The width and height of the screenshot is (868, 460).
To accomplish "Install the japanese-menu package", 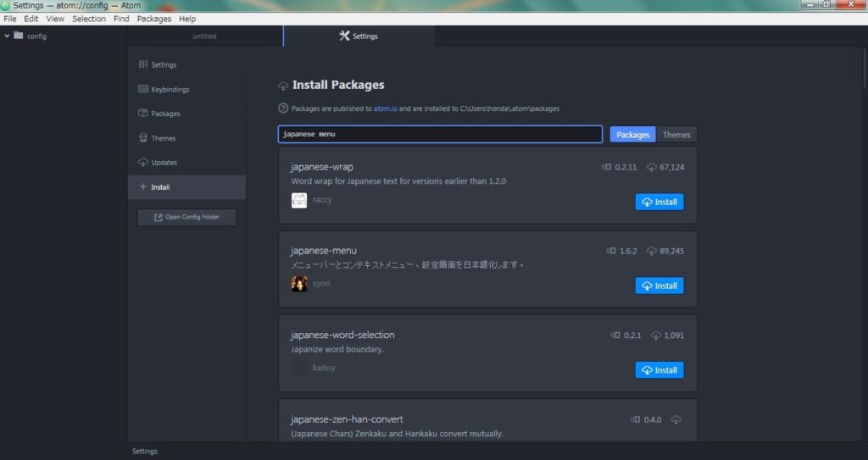I will 659,285.
